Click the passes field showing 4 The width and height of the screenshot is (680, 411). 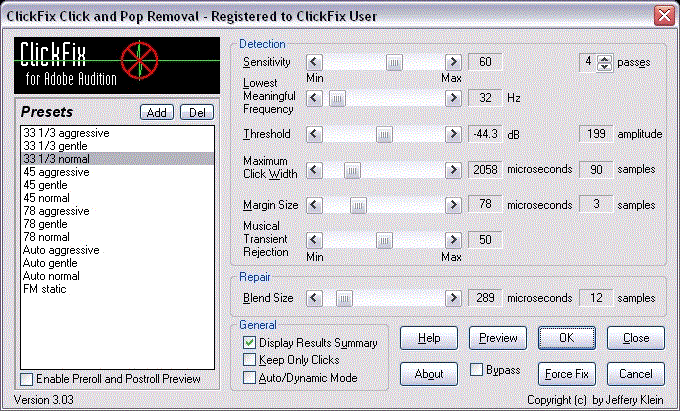pyautogui.click(x=588, y=62)
